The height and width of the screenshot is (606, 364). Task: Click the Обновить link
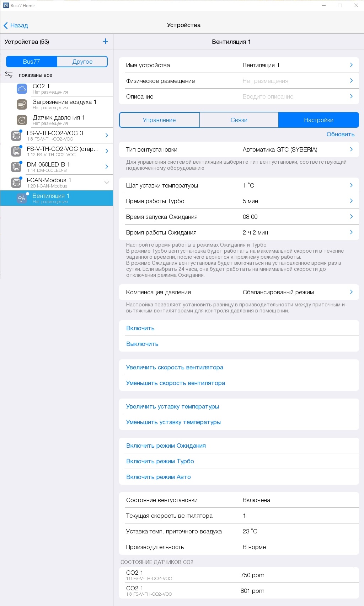[341, 134]
